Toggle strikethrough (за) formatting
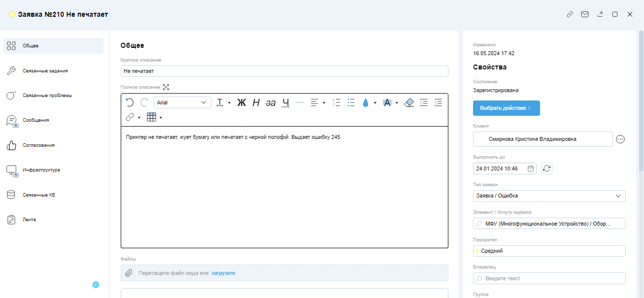 pyautogui.click(x=271, y=102)
